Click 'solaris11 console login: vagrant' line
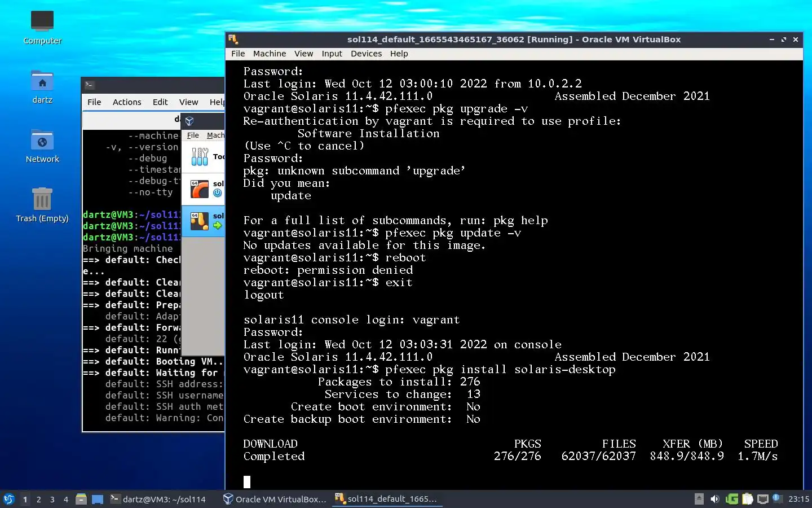 (x=352, y=320)
